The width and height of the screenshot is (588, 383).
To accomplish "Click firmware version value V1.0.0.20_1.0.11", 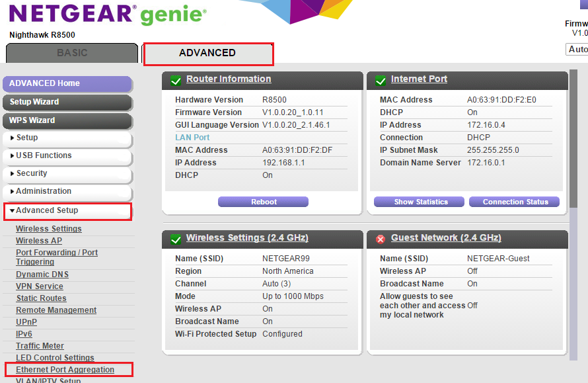I will coord(293,112).
